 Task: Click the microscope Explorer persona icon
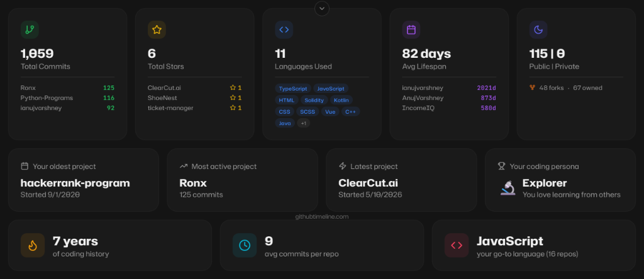508,188
